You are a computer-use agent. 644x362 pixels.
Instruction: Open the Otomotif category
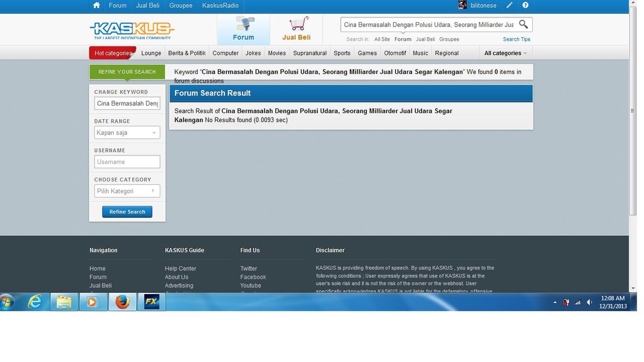click(x=395, y=53)
